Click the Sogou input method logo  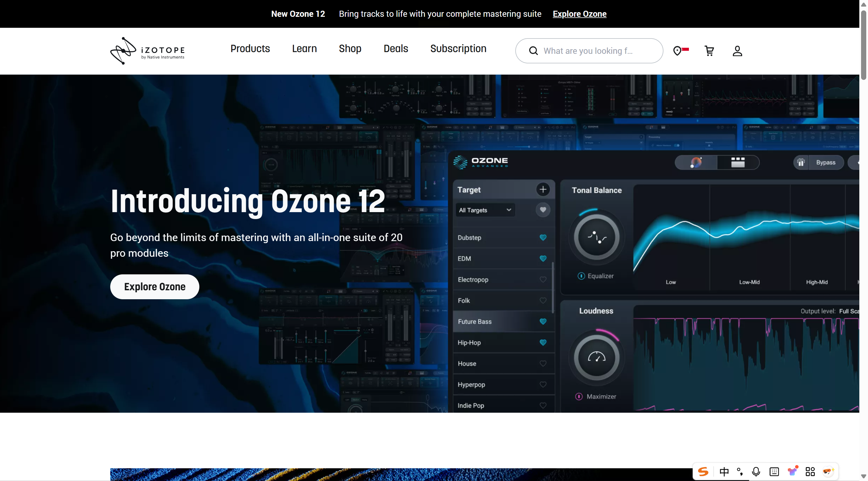pos(703,471)
